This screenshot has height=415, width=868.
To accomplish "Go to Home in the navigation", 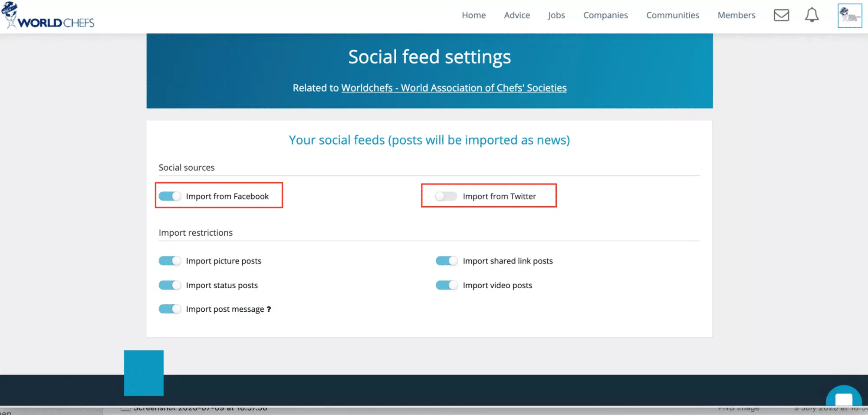I will tap(473, 15).
